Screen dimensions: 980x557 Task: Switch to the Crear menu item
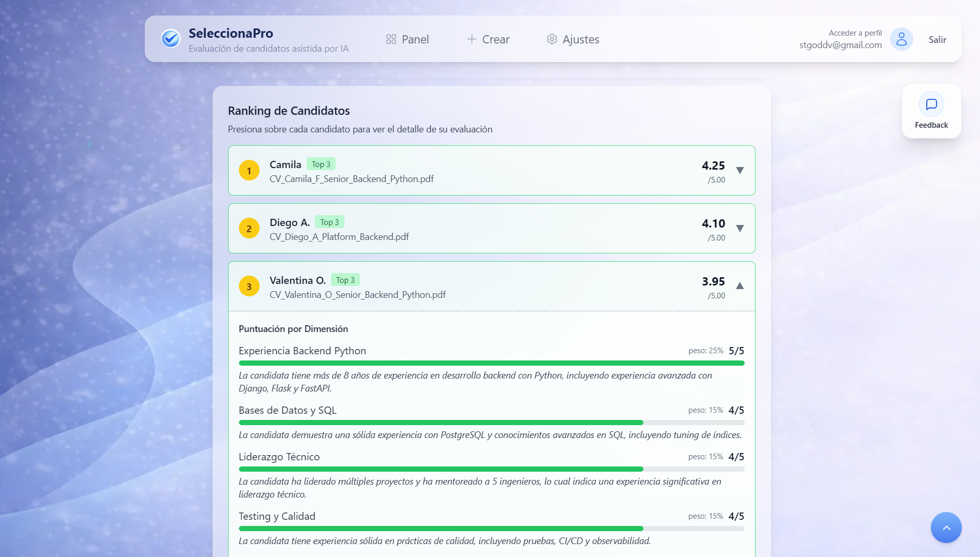[495, 39]
